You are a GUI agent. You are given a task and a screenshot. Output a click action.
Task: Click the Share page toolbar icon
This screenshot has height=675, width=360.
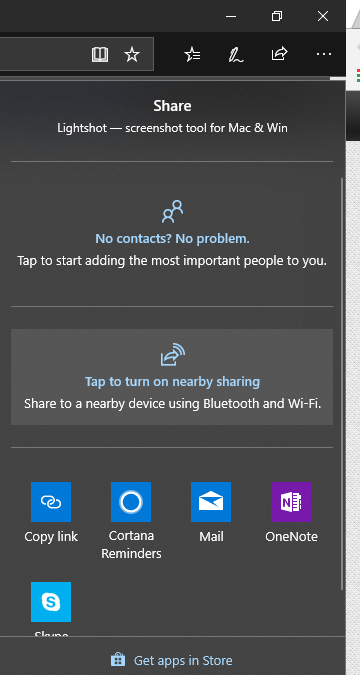[x=279, y=54]
